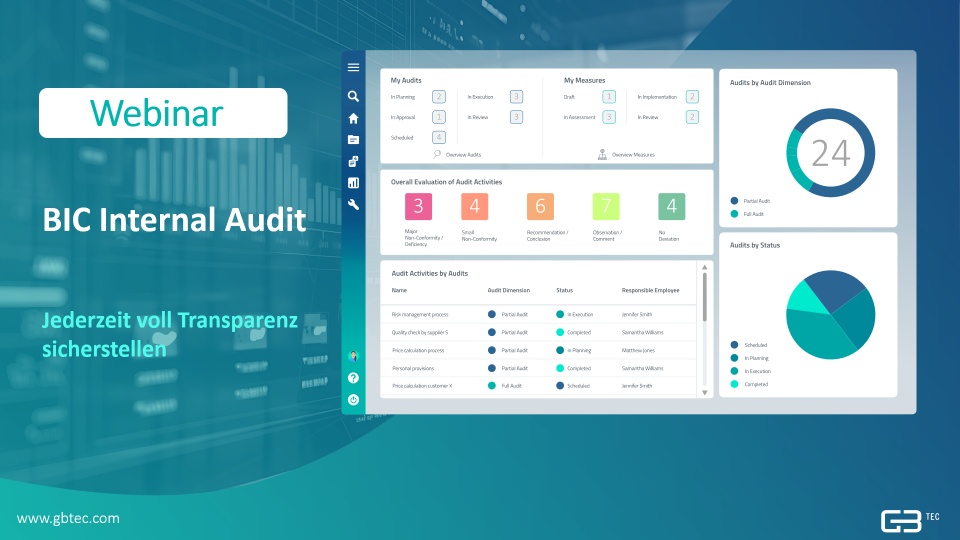Click the In Assessment measures count box
This screenshot has height=540, width=960.
608,117
